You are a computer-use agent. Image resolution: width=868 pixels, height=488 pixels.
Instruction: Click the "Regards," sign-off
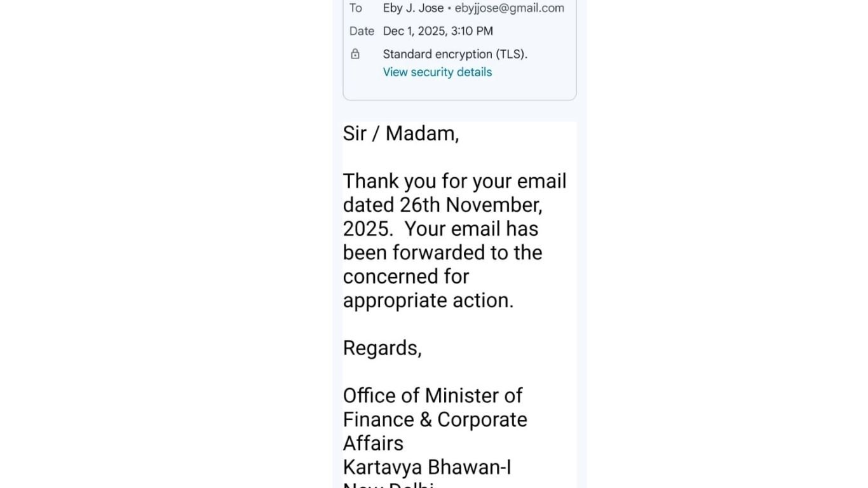click(x=382, y=348)
